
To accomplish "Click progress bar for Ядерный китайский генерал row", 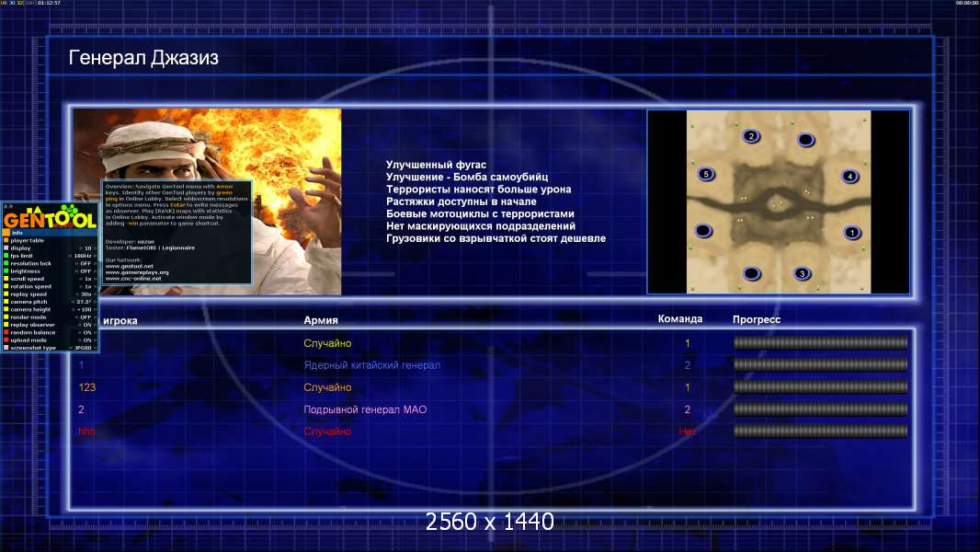I will coord(820,365).
